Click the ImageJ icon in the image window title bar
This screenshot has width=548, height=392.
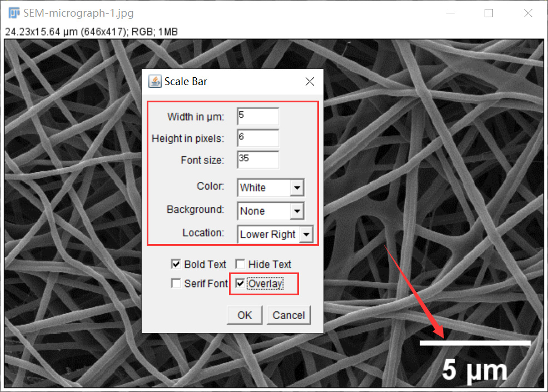13,13
